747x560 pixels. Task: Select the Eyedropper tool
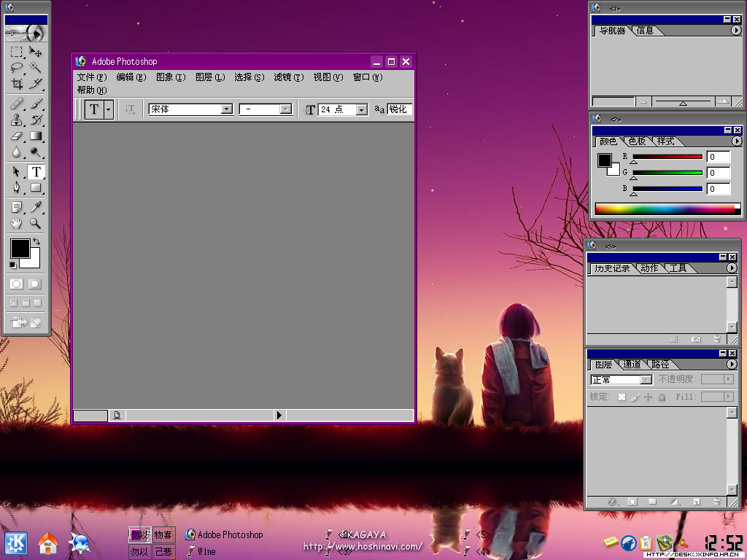[35, 207]
